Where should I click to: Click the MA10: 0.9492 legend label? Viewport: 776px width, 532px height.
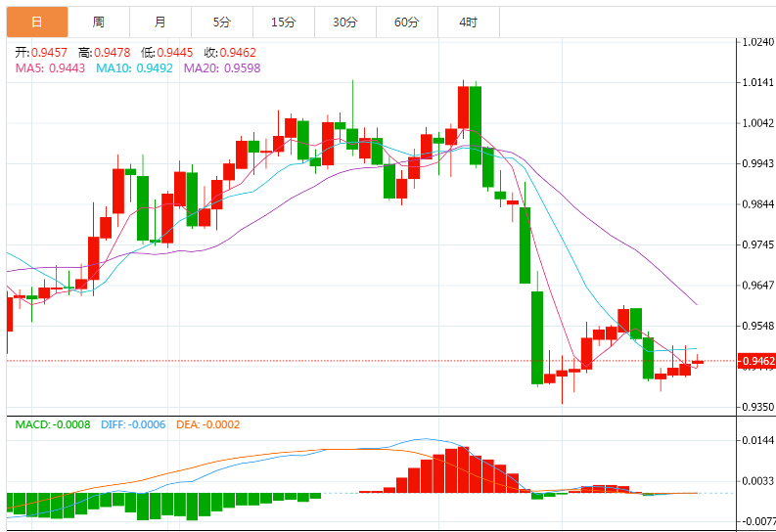point(134,68)
